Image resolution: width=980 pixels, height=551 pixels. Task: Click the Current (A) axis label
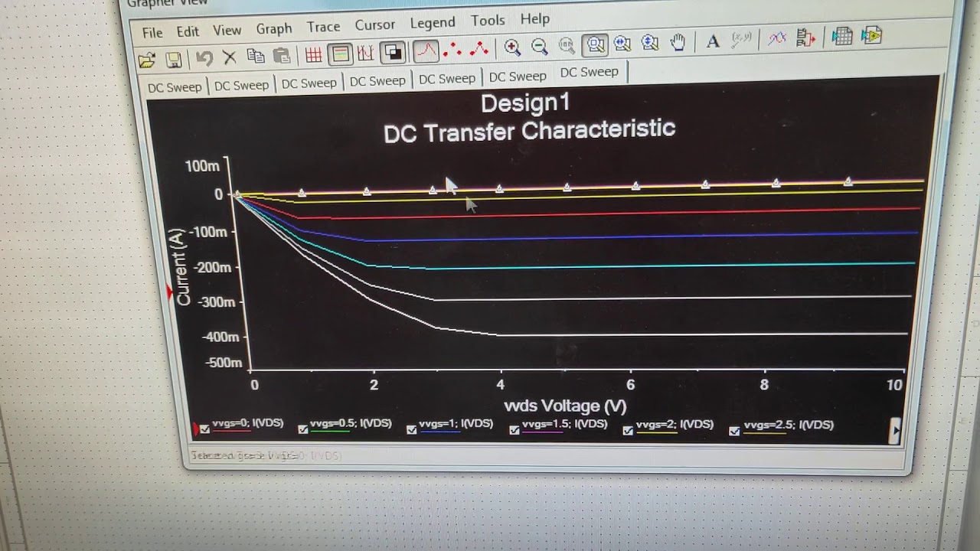pyautogui.click(x=181, y=266)
